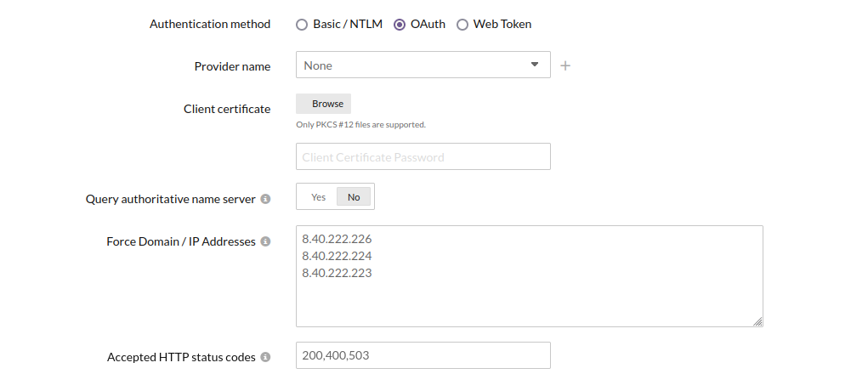This screenshot has width=868, height=374.
Task: Click the 8.40.222.223 address line
Action: [338, 273]
